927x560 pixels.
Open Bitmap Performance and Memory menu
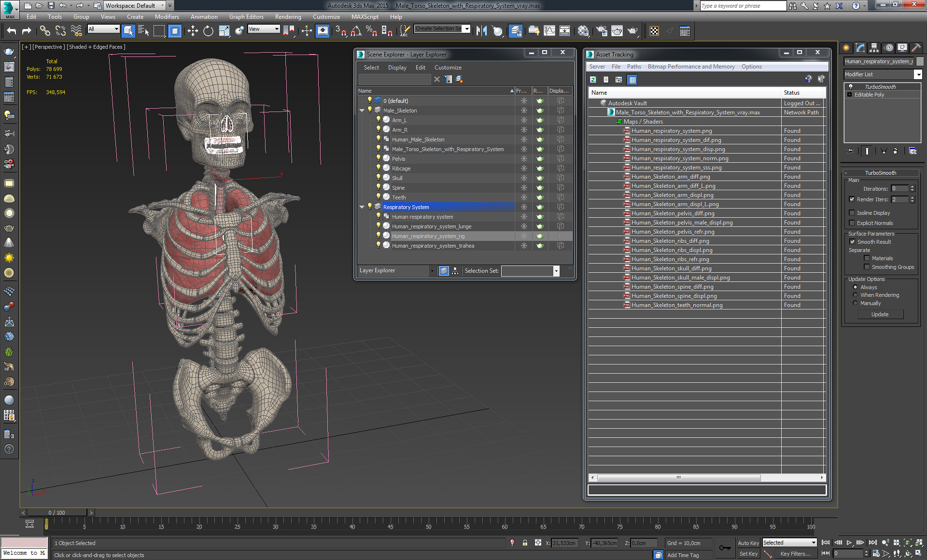click(x=691, y=67)
